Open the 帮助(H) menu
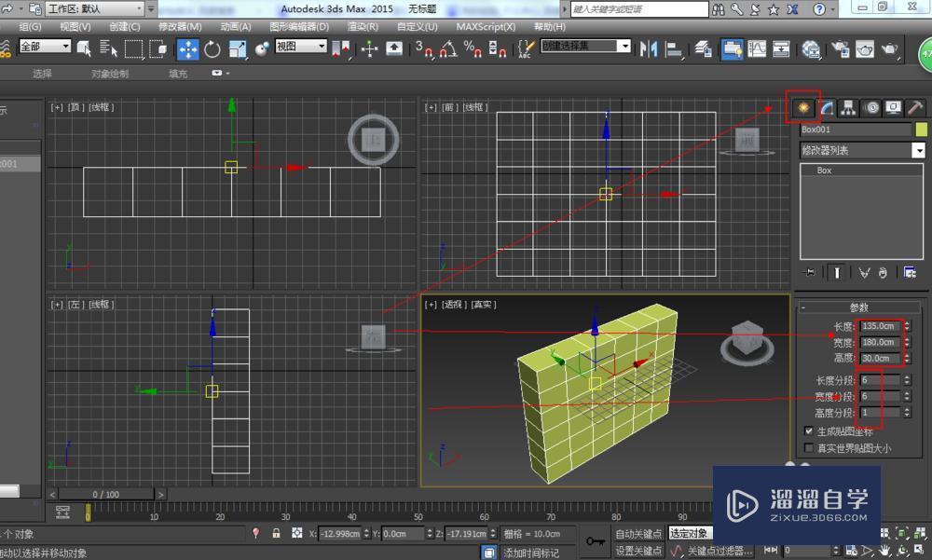The height and width of the screenshot is (560, 932). click(x=550, y=27)
